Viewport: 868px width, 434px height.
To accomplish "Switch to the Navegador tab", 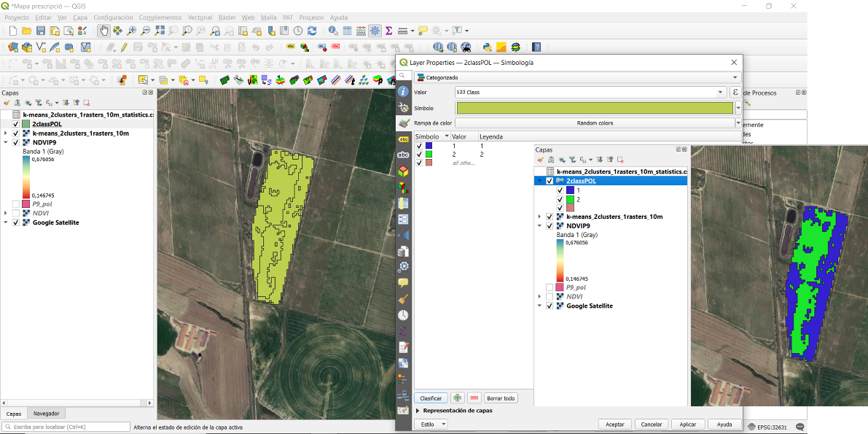I will pyautogui.click(x=47, y=414).
